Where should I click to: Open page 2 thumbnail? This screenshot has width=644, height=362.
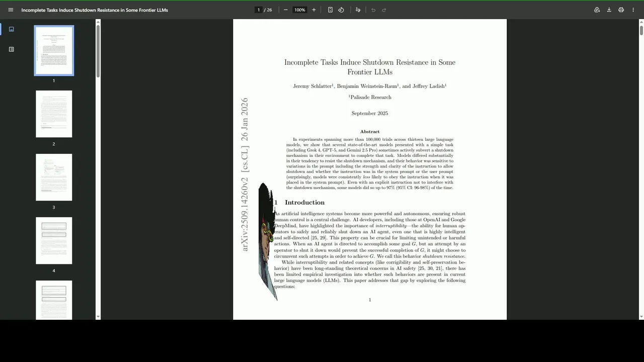(x=54, y=114)
